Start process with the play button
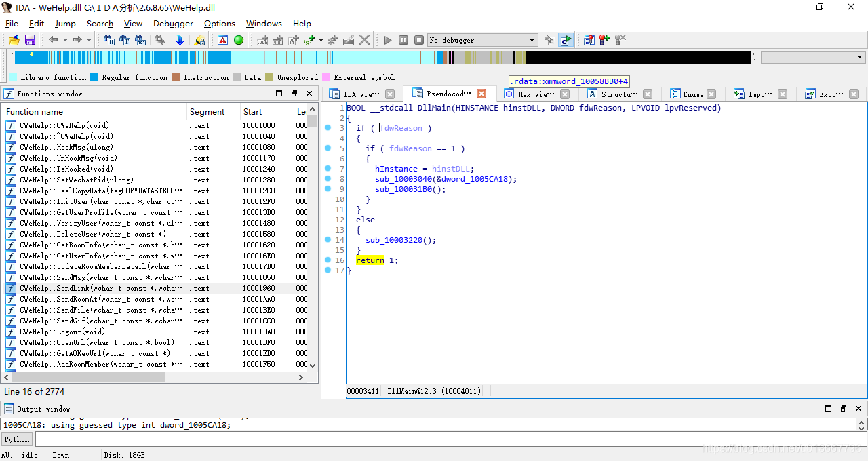Viewport: 868px width, 461px height. (388, 40)
